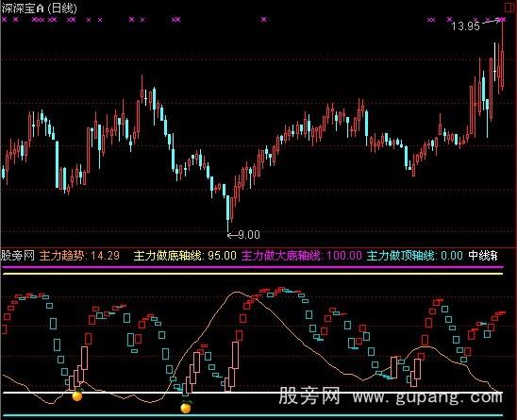Click the 主力做大底轴线: 100.00 indicator value
517x420 pixels.
point(302,256)
